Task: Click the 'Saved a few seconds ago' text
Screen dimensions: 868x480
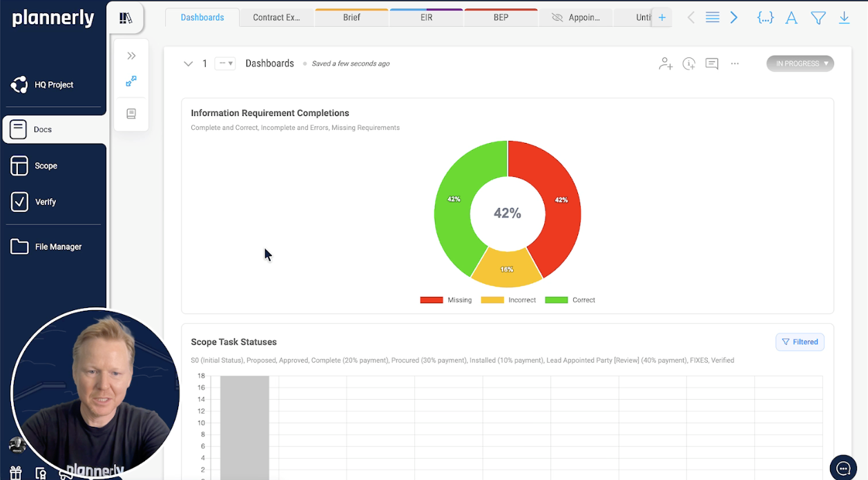Action: (351, 64)
